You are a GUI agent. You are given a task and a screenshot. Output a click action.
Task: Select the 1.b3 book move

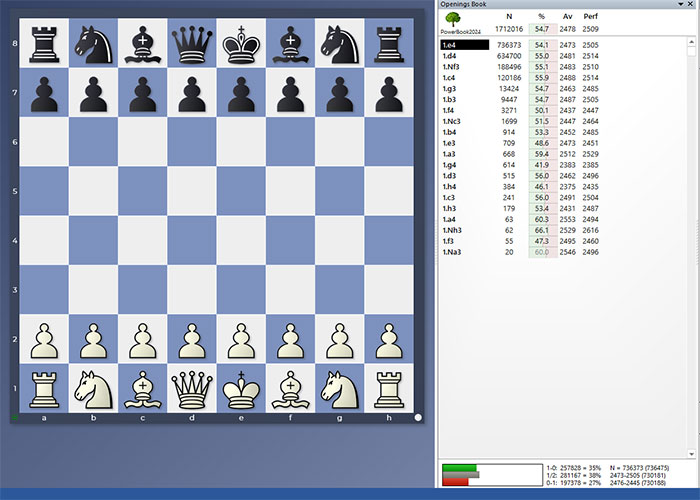449,100
